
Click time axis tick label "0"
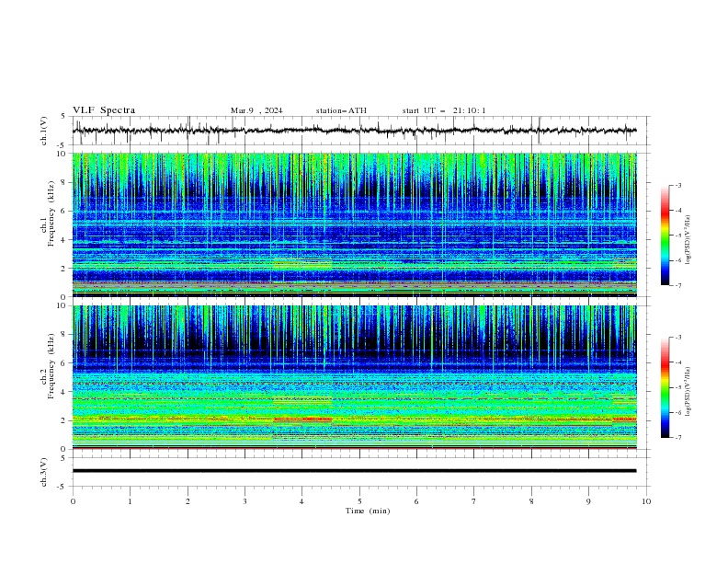(73, 501)
